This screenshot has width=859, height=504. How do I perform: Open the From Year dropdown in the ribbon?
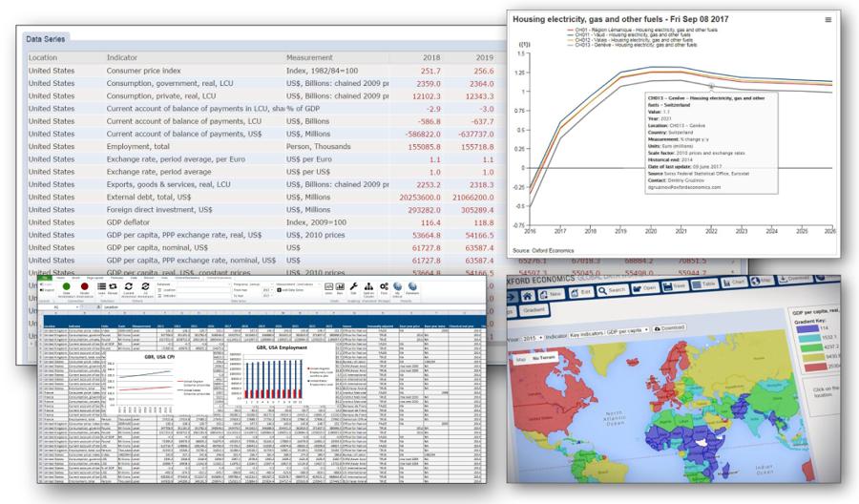268,290
